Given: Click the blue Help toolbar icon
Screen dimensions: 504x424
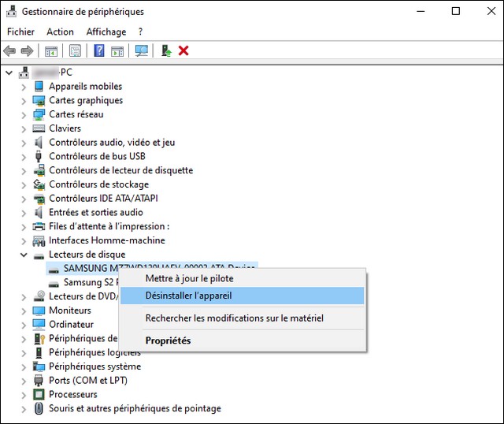Looking at the screenshot, I should [99, 51].
